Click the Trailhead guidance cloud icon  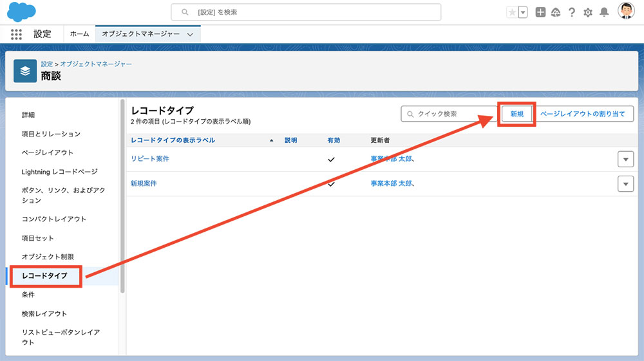tap(556, 12)
